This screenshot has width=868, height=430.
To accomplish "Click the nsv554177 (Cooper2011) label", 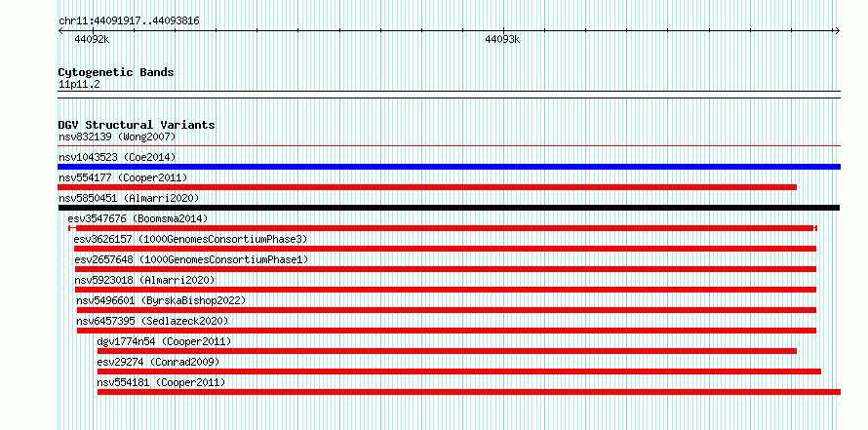I will 123,177.
